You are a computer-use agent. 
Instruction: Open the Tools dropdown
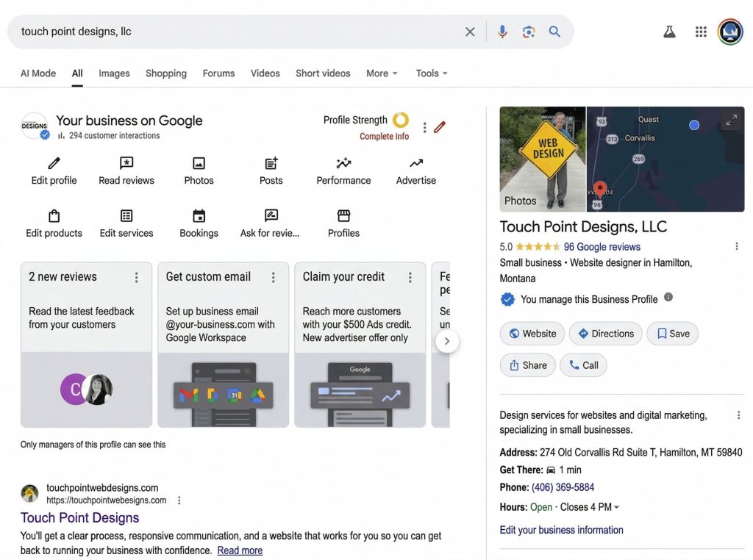coord(430,73)
